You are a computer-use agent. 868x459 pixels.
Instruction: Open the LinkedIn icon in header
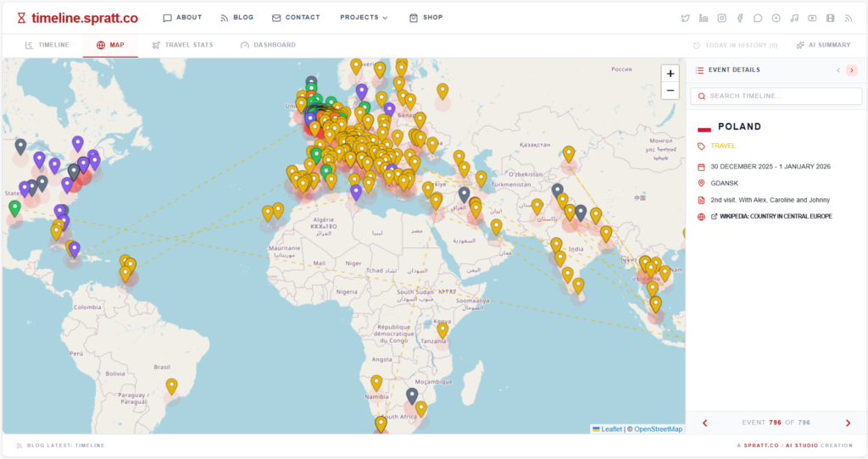coord(704,18)
